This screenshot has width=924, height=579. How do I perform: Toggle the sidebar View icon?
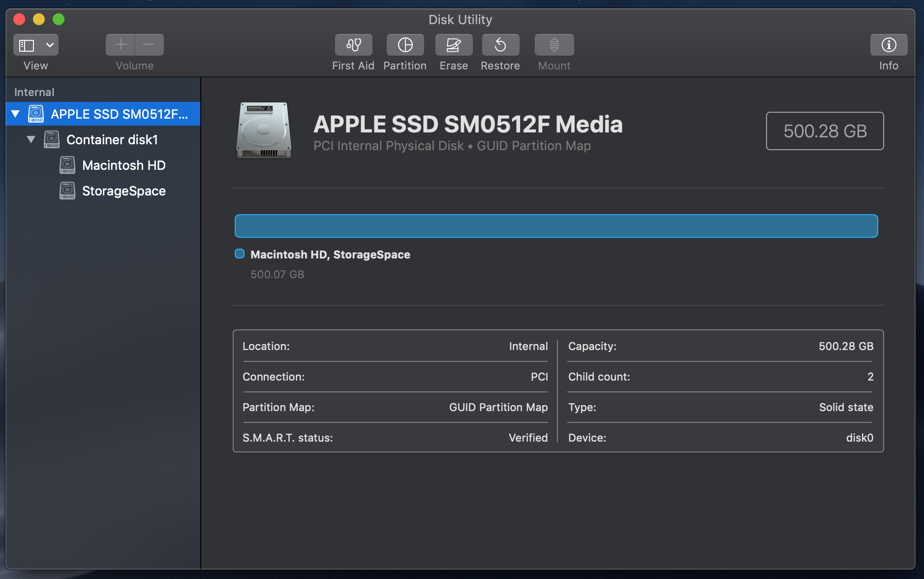tap(27, 45)
